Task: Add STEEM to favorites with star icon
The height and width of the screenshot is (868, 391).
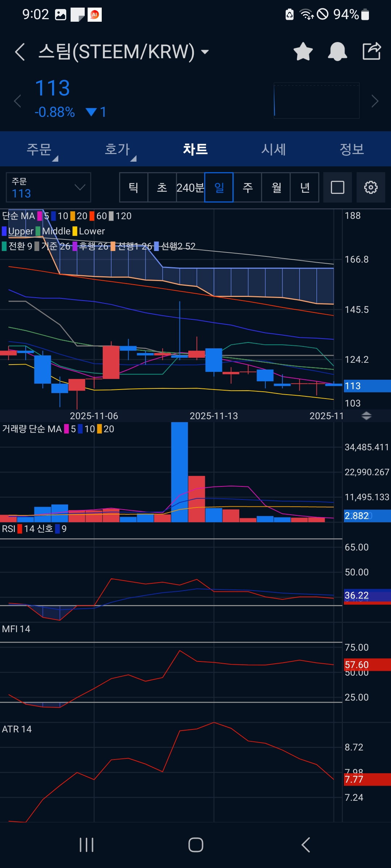Action: tap(303, 51)
